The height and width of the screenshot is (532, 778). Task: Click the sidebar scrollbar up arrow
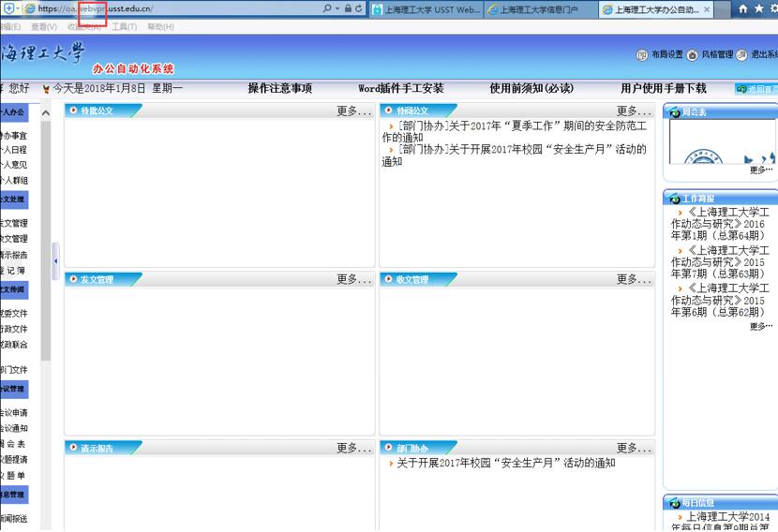(x=46, y=112)
